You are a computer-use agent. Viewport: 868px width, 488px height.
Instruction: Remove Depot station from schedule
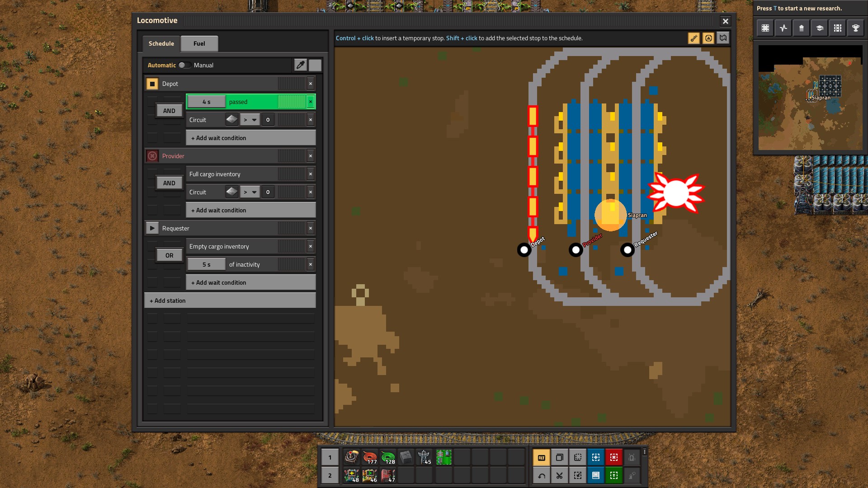pyautogui.click(x=311, y=84)
